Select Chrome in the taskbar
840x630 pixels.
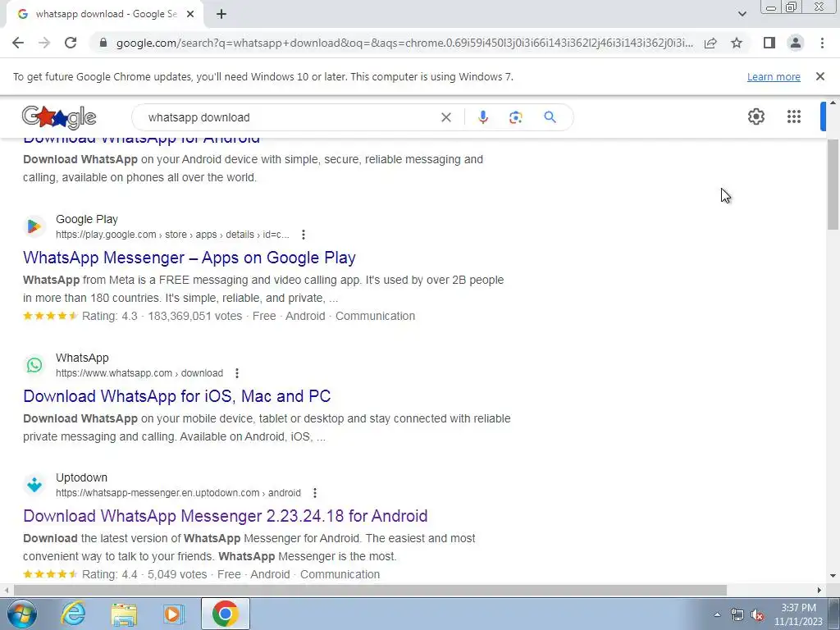click(x=225, y=614)
